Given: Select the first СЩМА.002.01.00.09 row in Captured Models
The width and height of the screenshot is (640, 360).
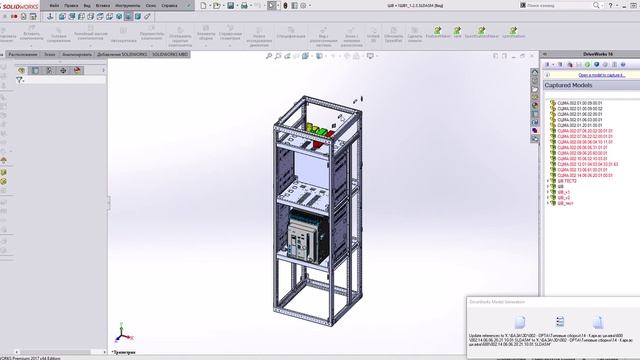Looking at the screenshot, I should coord(579,103).
